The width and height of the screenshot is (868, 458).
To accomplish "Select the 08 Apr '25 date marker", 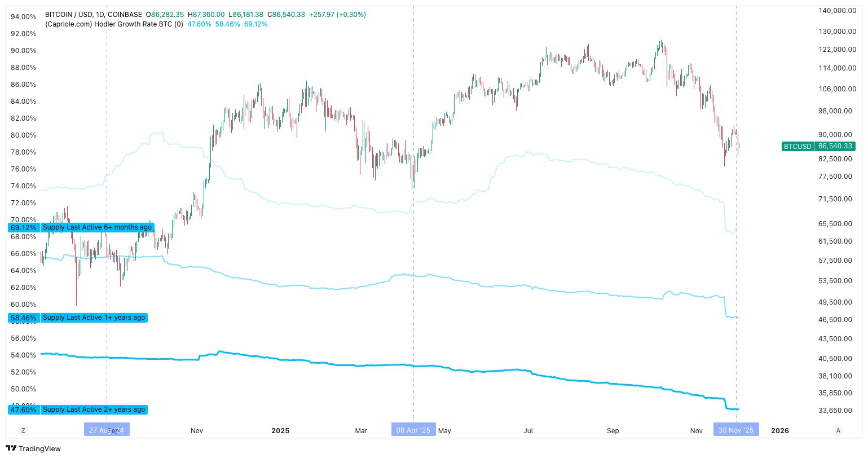I will 413,430.
